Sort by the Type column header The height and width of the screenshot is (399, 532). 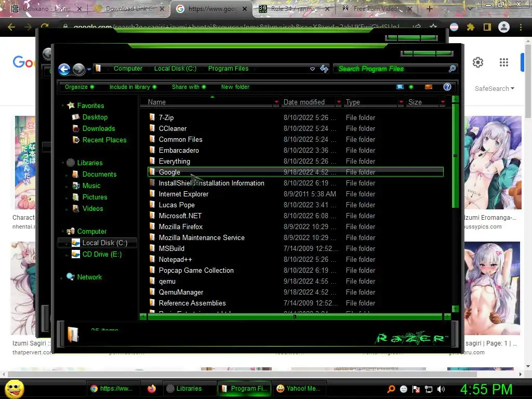coord(371,102)
